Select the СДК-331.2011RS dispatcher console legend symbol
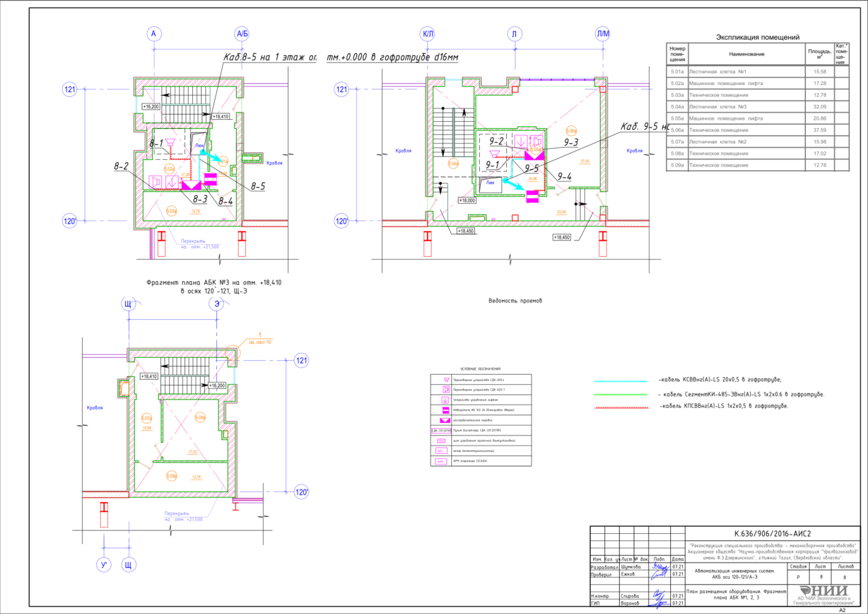The height and width of the screenshot is (614, 868). (441, 430)
